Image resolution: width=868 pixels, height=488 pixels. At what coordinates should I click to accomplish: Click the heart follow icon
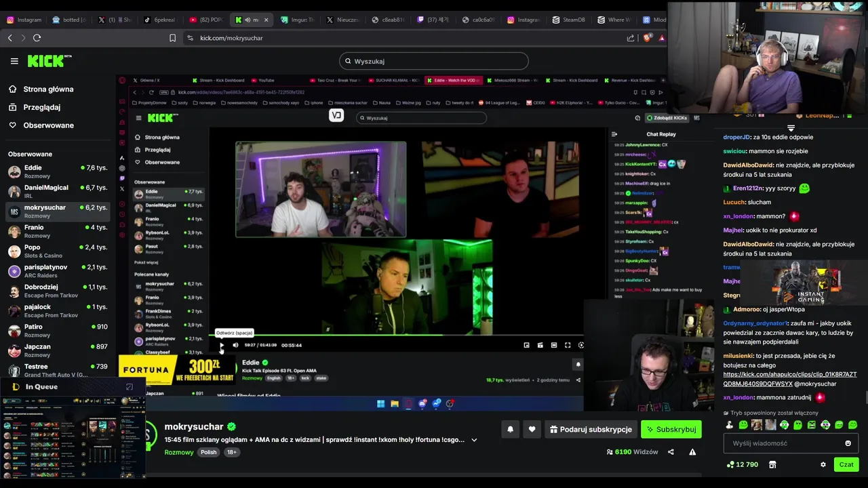(x=532, y=429)
